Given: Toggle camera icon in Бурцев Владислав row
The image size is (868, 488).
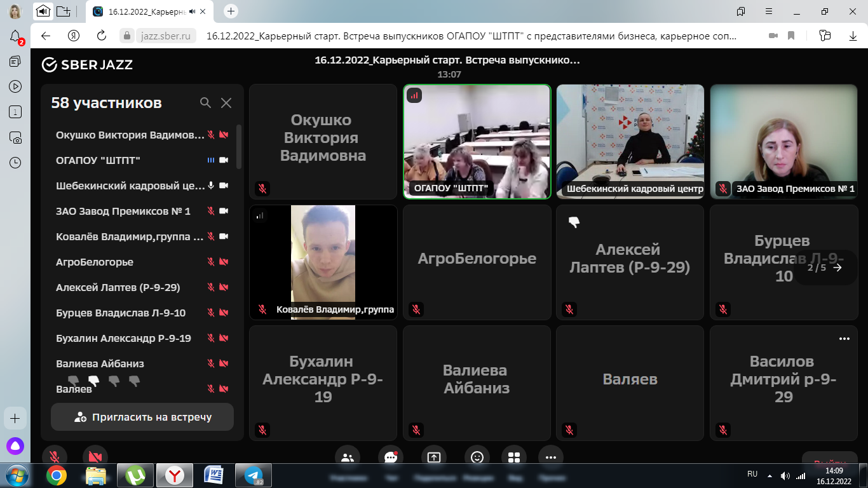Looking at the screenshot, I should (224, 313).
